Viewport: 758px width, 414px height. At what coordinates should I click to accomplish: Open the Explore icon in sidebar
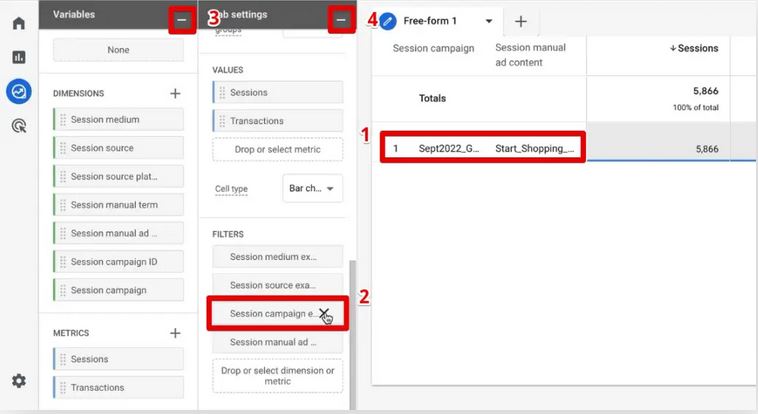click(19, 91)
